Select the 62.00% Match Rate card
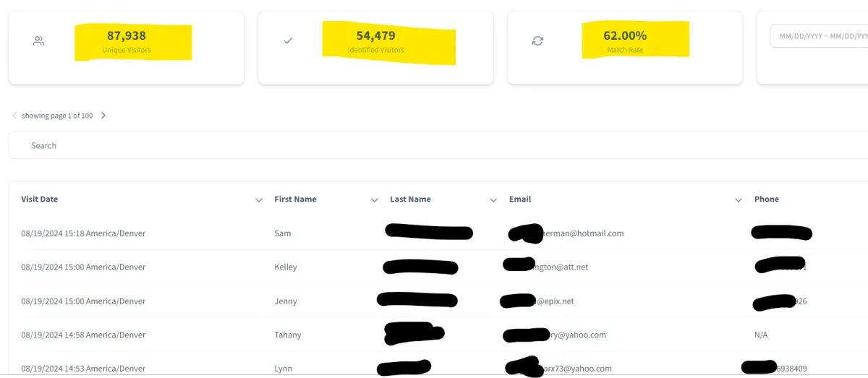 (626, 48)
